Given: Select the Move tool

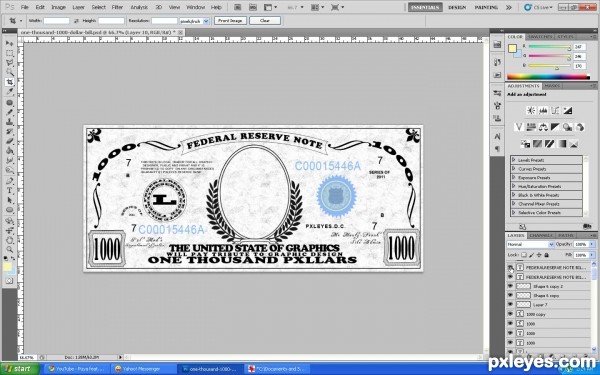Looking at the screenshot, I should coord(10,43).
